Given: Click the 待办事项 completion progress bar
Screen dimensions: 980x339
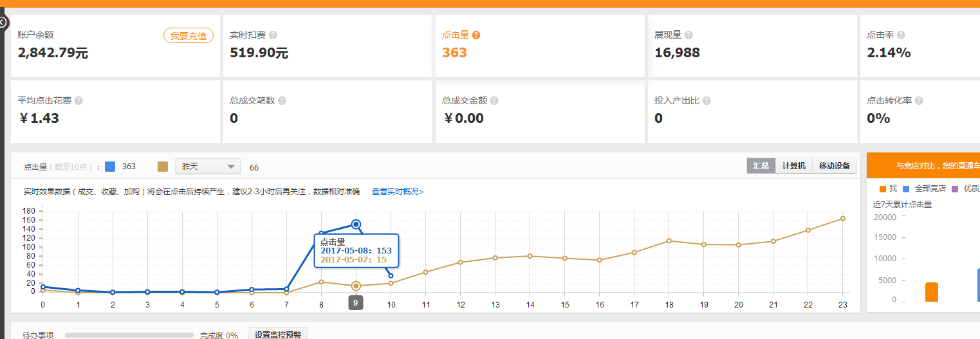Looking at the screenshot, I should (x=129, y=335).
